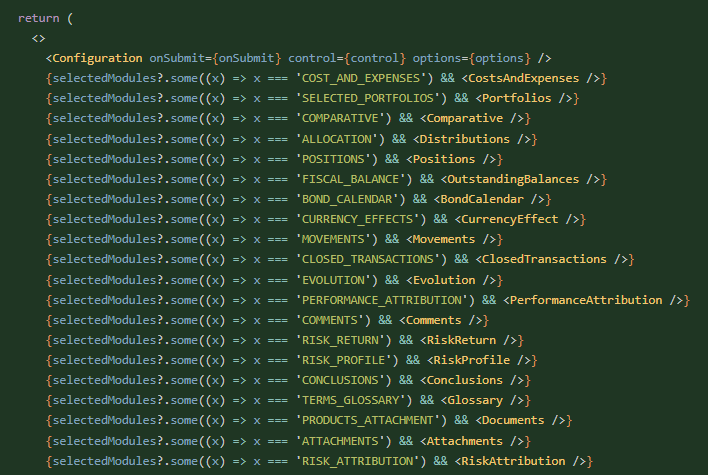The image size is (708, 475).
Task: Click the Portfolios component
Action: click(517, 98)
